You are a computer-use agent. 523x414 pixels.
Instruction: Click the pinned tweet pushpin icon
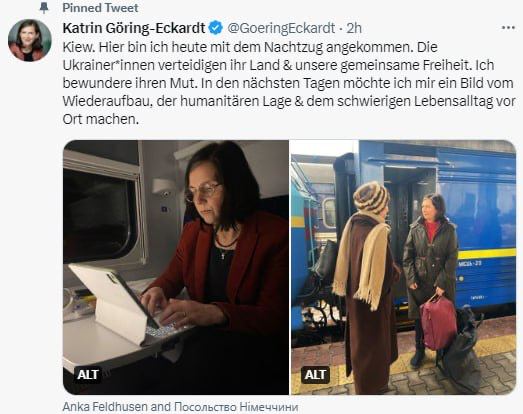[44, 8]
